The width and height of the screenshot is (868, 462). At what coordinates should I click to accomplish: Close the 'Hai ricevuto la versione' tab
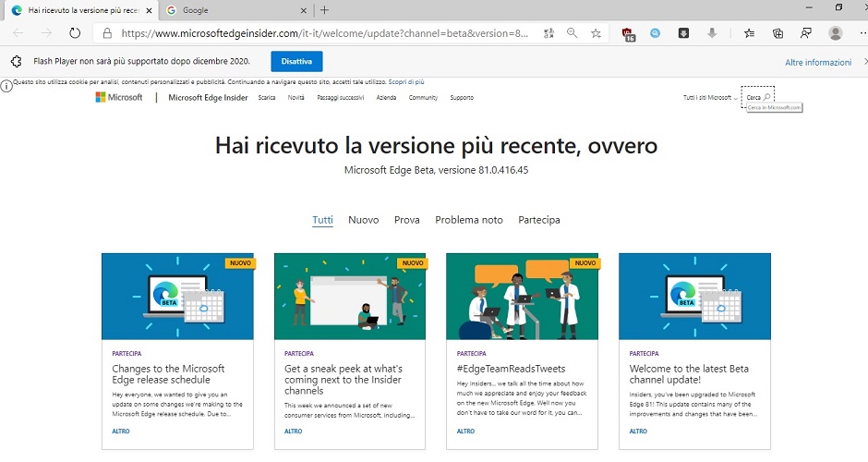[149, 10]
